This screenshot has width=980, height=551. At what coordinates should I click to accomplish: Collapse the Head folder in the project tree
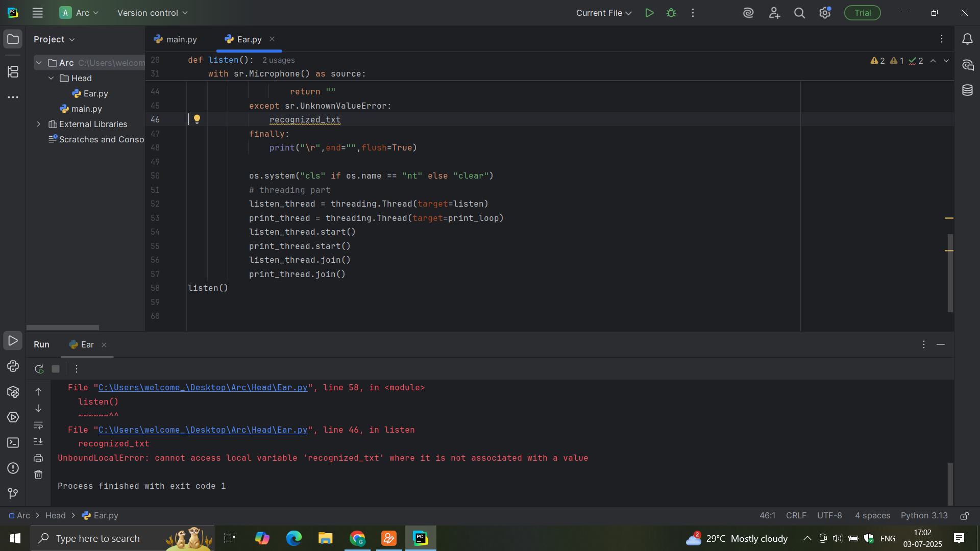click(51, 78)
